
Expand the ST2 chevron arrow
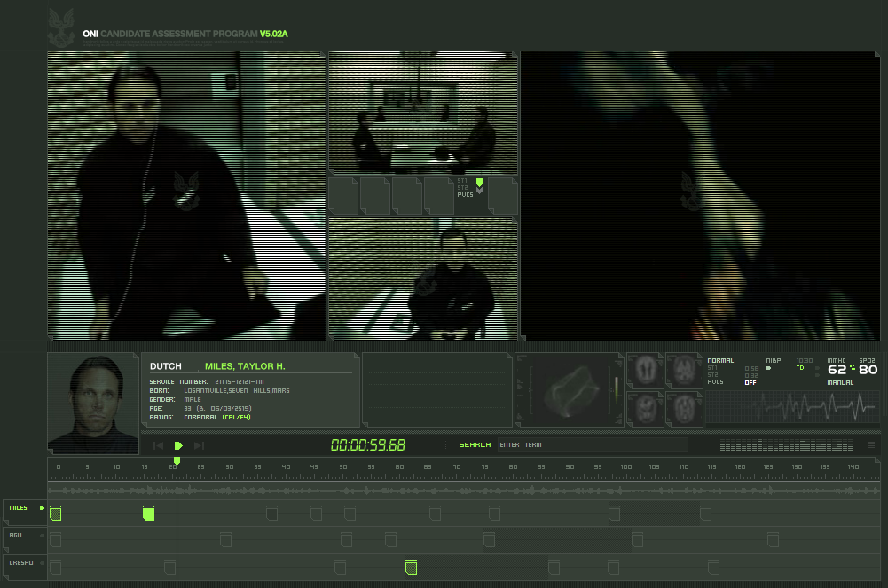pyautogui.click(x=479, y=190)
